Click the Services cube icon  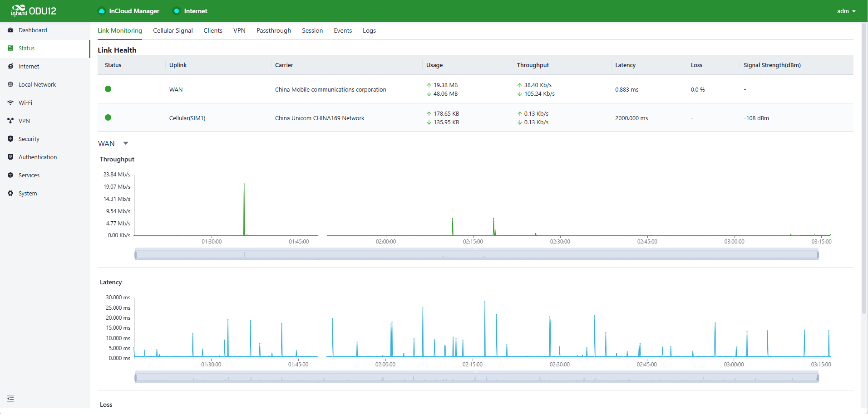(x=10, y=175)
